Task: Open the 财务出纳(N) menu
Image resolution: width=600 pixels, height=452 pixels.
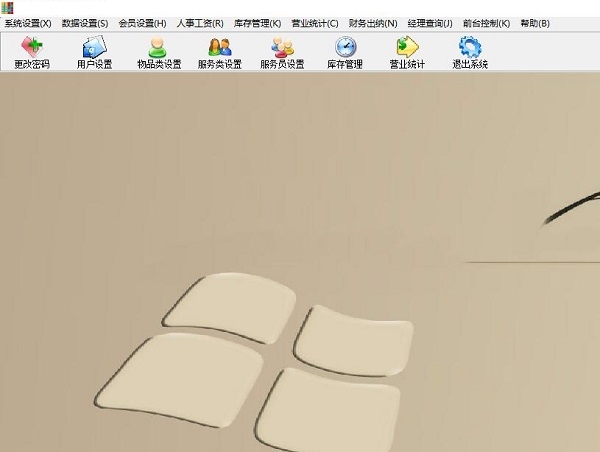Action: 373,23
